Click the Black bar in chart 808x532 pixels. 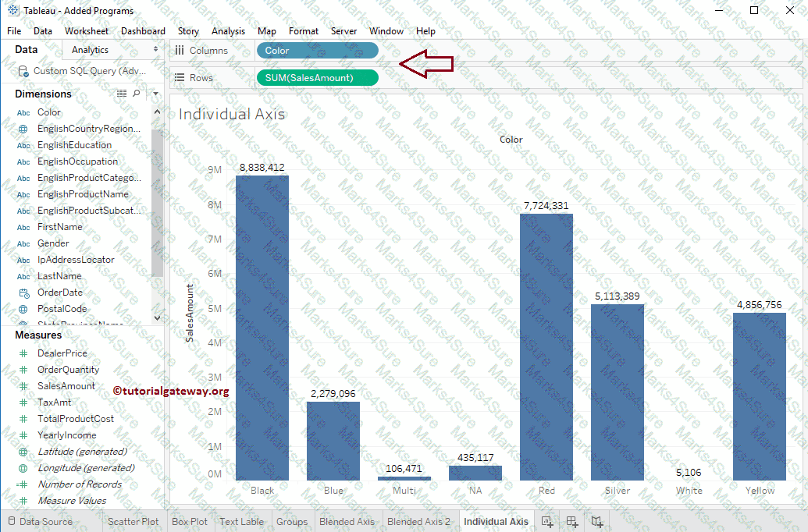coord(262,328)
